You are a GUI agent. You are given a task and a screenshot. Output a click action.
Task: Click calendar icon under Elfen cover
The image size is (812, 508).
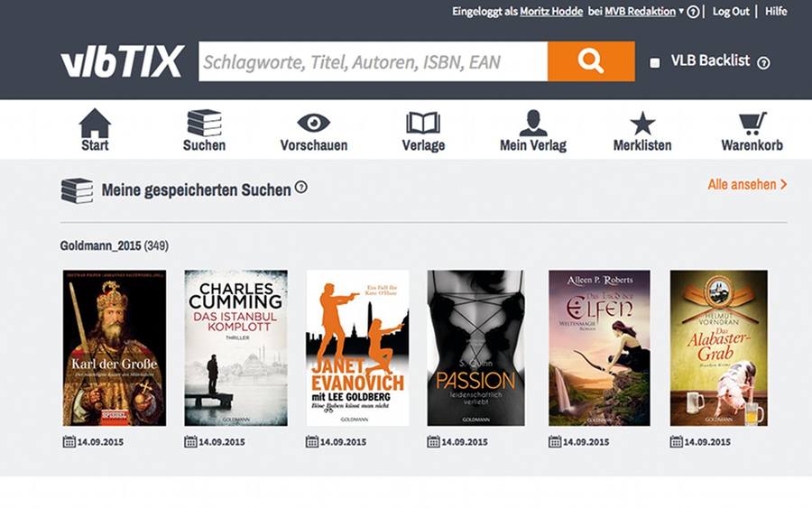pyautogui.click(x=555, y=442)
